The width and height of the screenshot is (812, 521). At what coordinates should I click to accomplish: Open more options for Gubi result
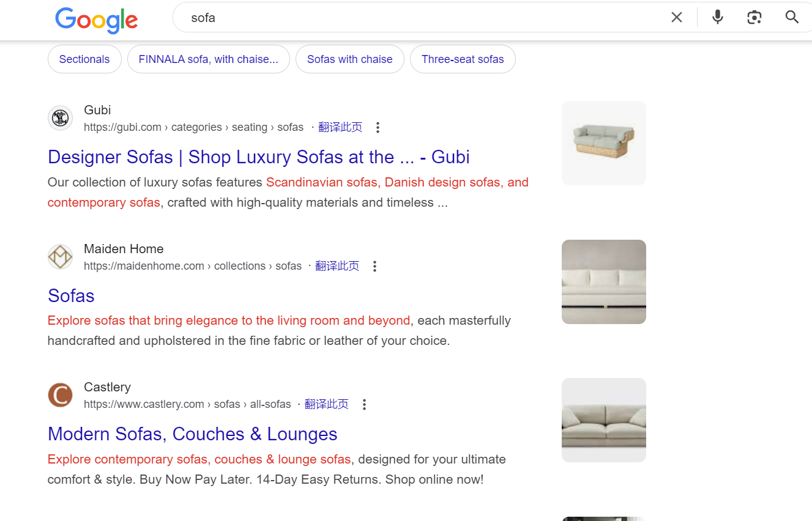coord(378,127)
